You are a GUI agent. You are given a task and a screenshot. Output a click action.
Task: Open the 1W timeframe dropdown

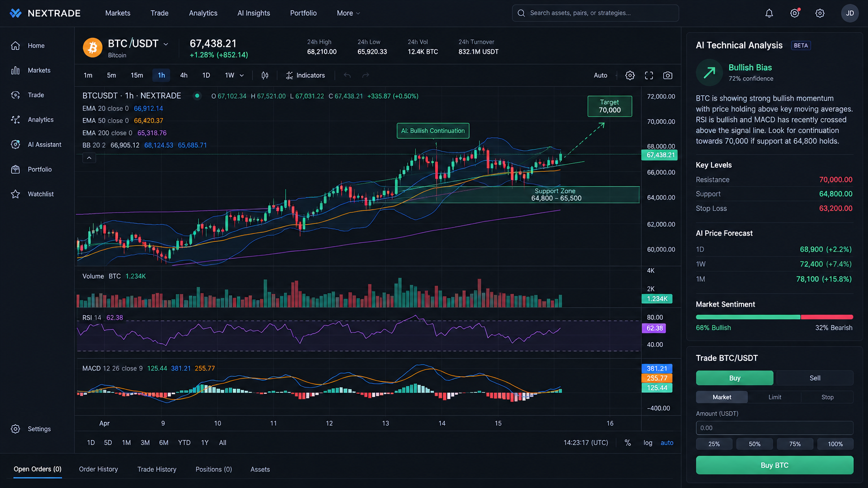tap(234, 75)
